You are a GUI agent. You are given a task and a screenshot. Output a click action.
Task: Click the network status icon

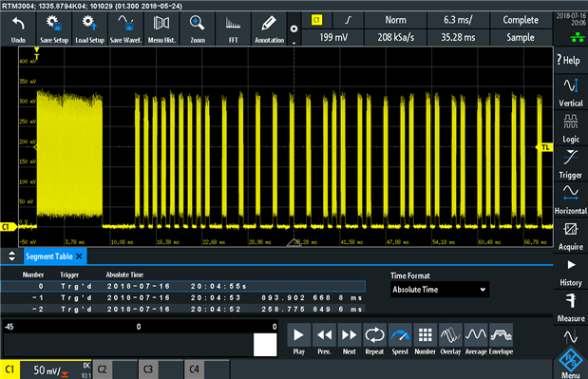point(578,37)
